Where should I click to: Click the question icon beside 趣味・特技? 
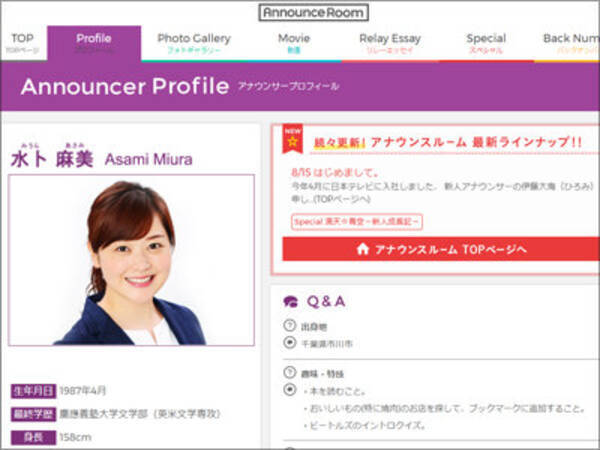pos(290,373)
